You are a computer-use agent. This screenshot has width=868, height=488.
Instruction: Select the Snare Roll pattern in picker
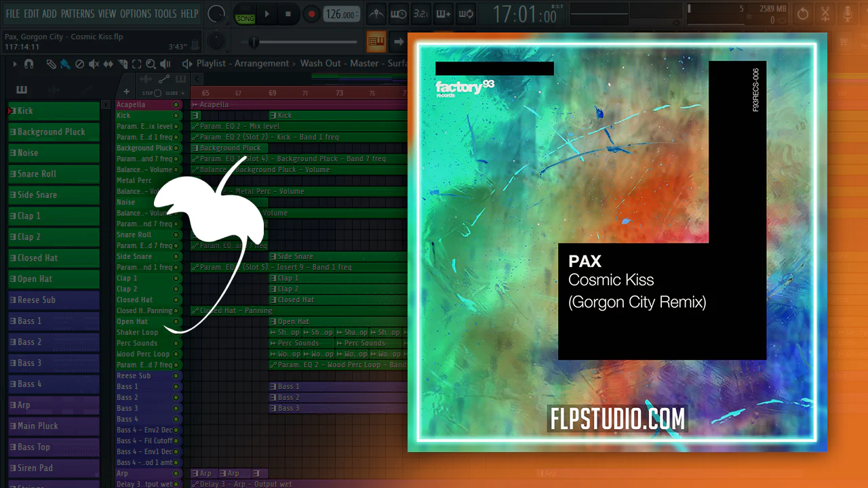(x=54, y=174)
